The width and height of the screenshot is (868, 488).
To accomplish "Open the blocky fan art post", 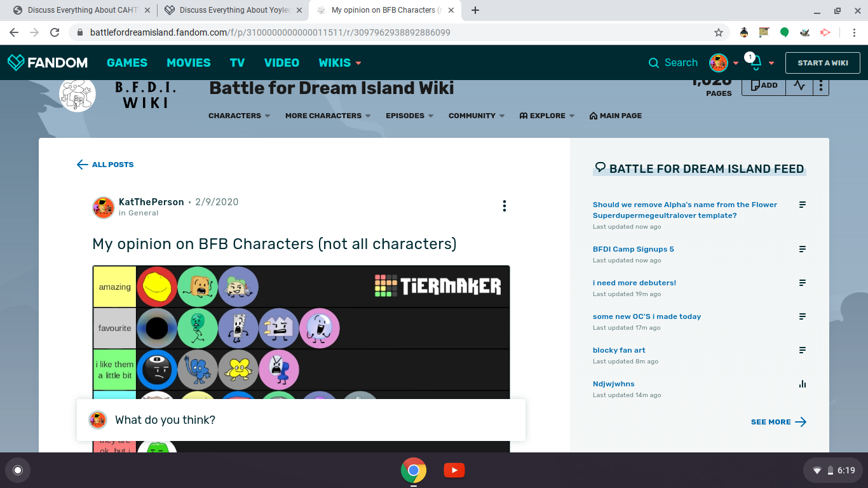I will [x=619, y=350].
